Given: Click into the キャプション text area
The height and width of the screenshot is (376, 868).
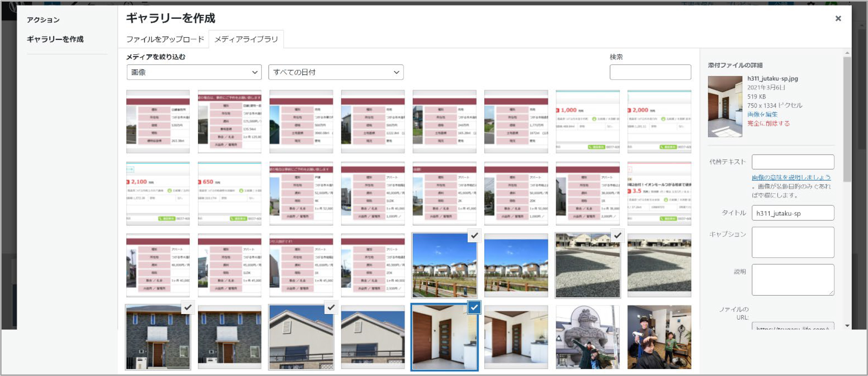Looking at the screenshot, I should tap(793, 242).
